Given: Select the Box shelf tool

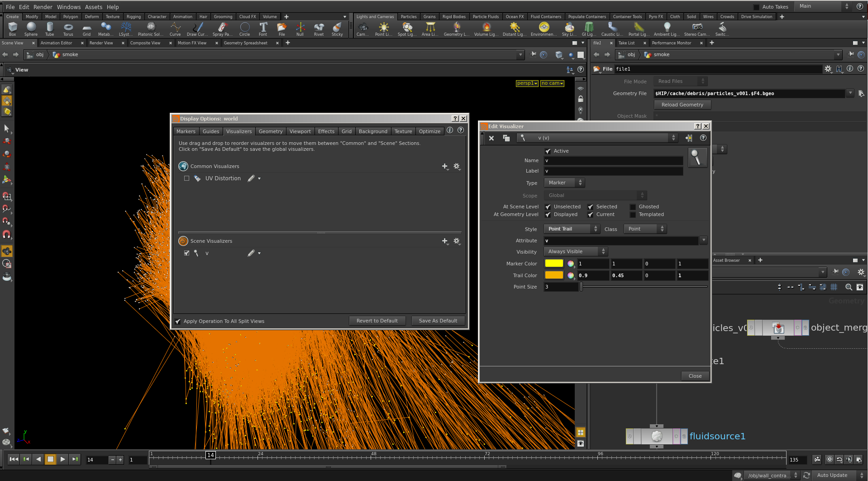Looking at the screenshot, I should 13,29.
